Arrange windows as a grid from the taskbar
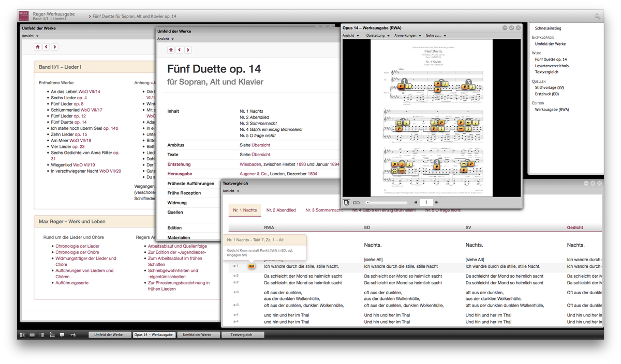The image size is (621, 364). click(x=22, y=335)
